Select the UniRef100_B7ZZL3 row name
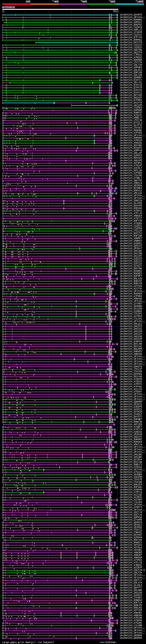 point(131,123)
